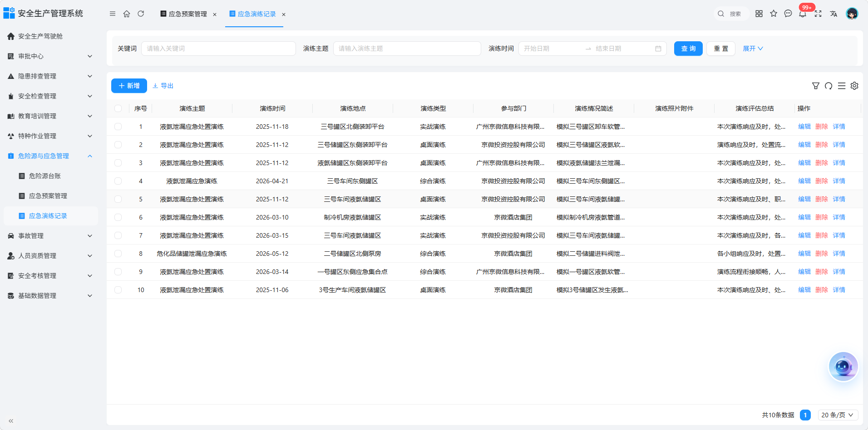
Task: Expand the 事故管理 menu
Action: (50, 236)
